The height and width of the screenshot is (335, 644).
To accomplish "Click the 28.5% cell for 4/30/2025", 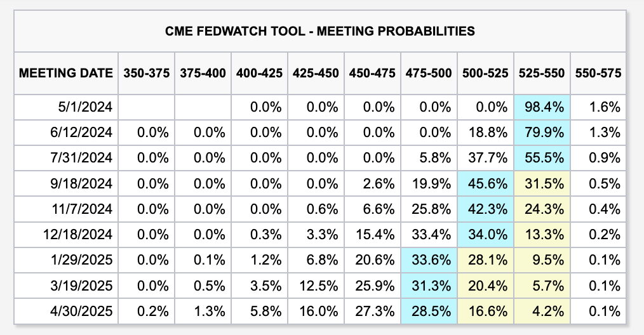I will click(429, 311).
